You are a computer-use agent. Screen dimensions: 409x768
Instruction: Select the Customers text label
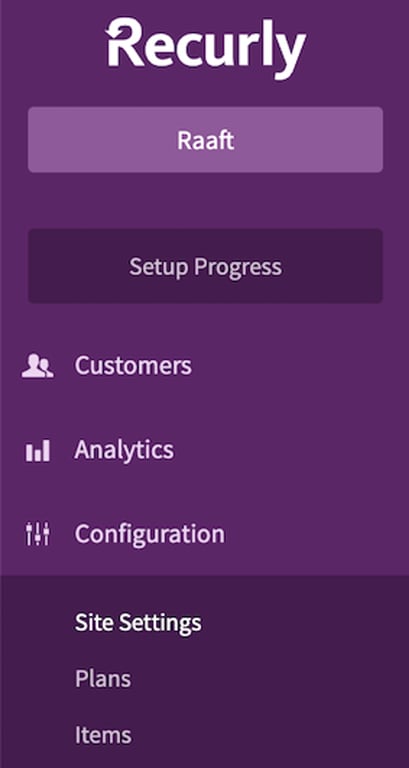coord(133,365)
